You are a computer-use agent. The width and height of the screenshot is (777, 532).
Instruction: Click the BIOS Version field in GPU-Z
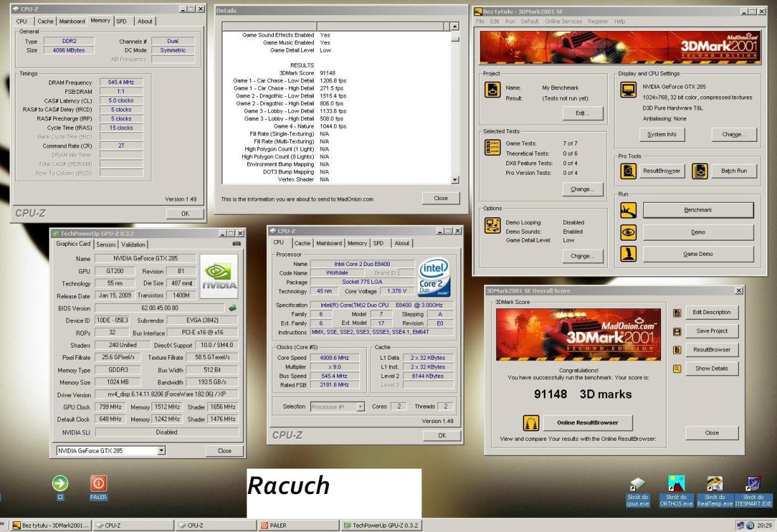(x=160, y=308)
